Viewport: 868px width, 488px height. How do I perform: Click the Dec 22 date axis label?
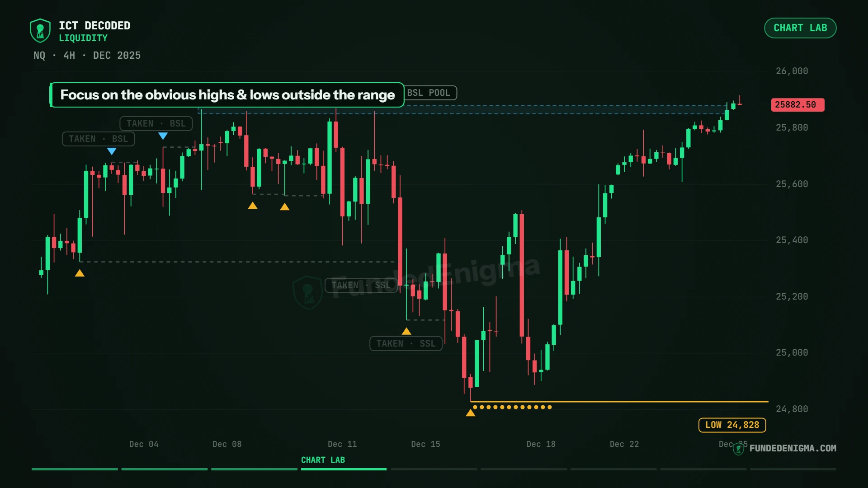coord(624,444)
